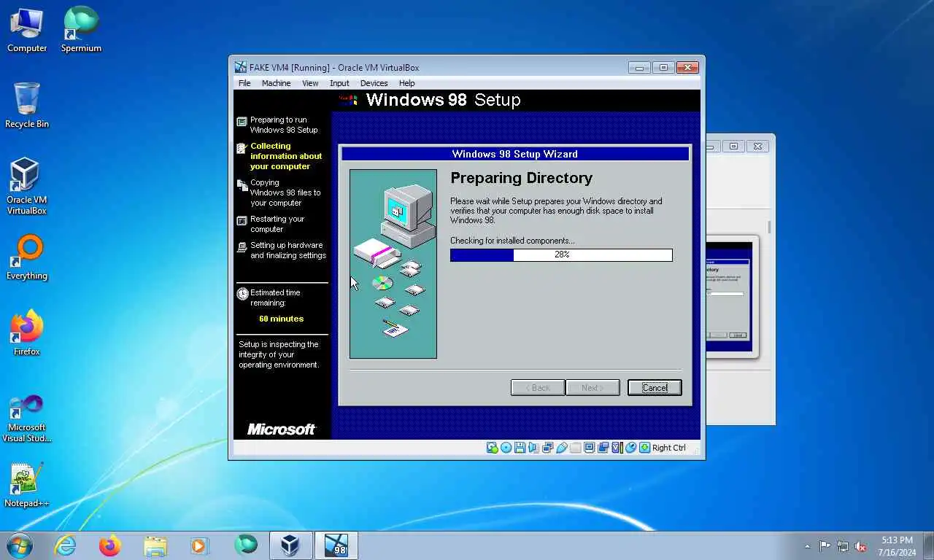The width and height of the screenshot is (934, 560).
Task: Click the network tray icon
Action: (843, 546)
